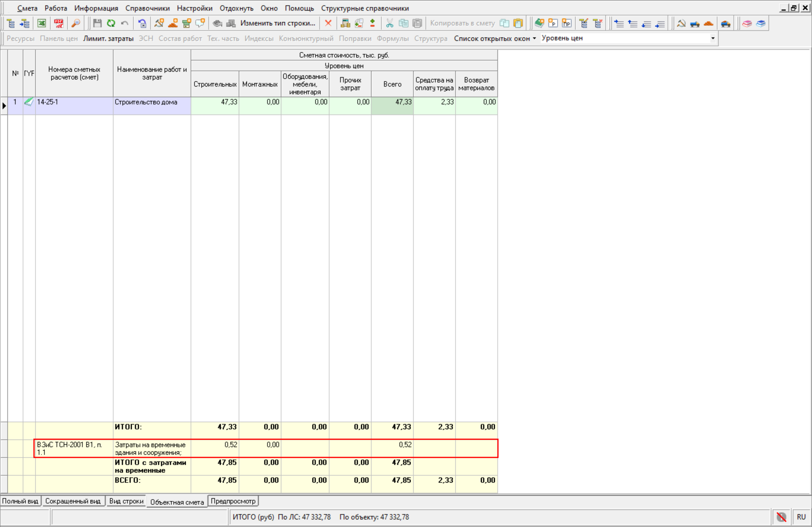
Task: Toggle the crossed-out indicator in status bar
Action: [781, 517]
